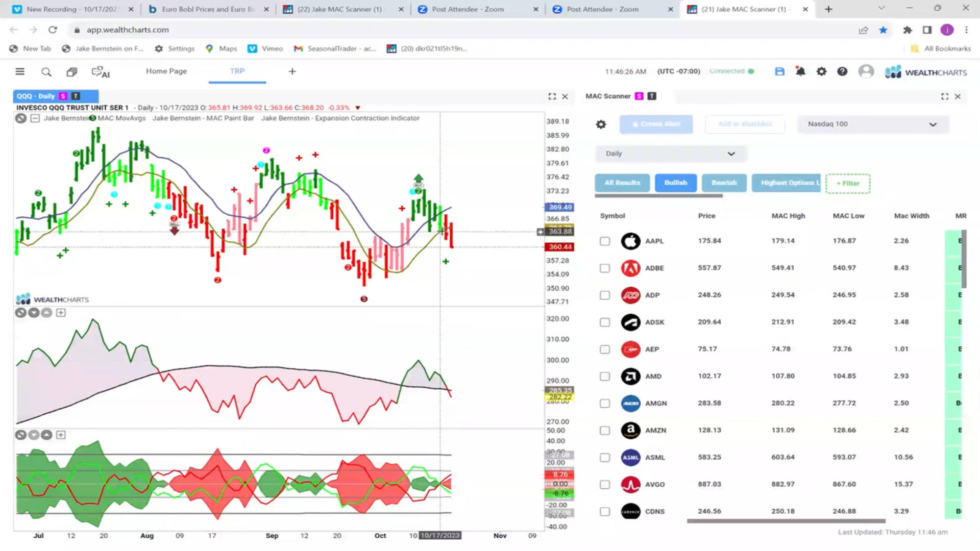
Task: Click the scanner vertical scrollbar thumb
Action: click(964, 259)
